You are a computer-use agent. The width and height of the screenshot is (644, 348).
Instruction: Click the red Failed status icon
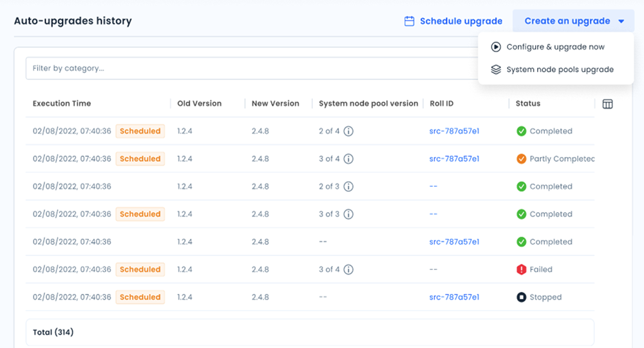522,270
